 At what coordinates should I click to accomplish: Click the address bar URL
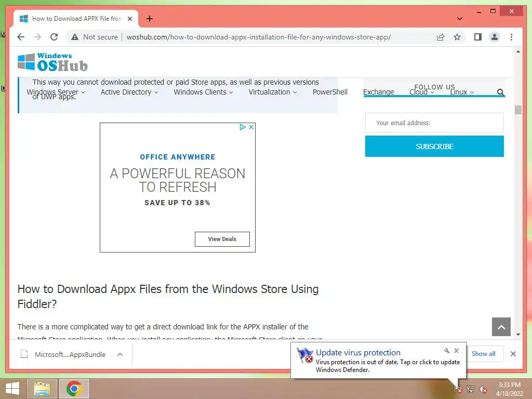259,37
